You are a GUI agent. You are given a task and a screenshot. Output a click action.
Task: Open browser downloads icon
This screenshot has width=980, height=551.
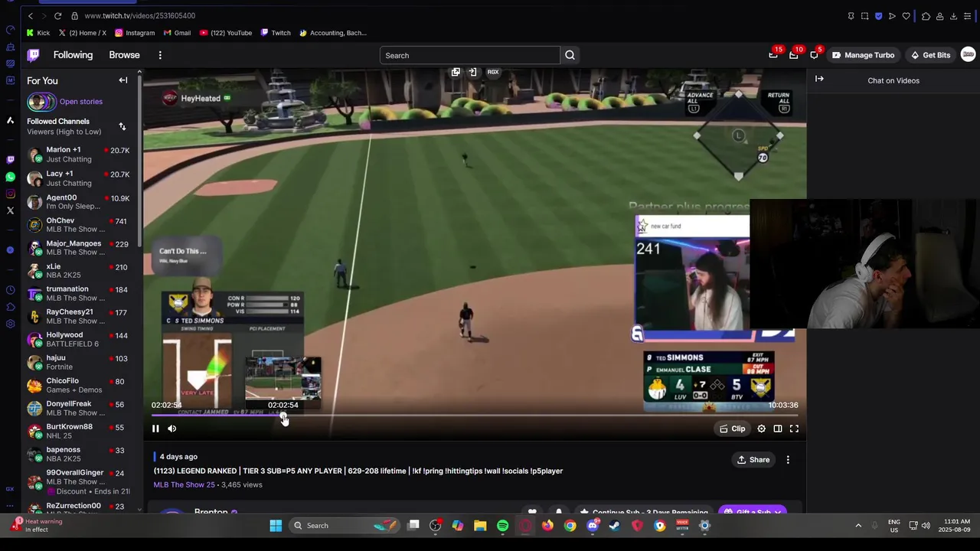click(x=954, y=16)
